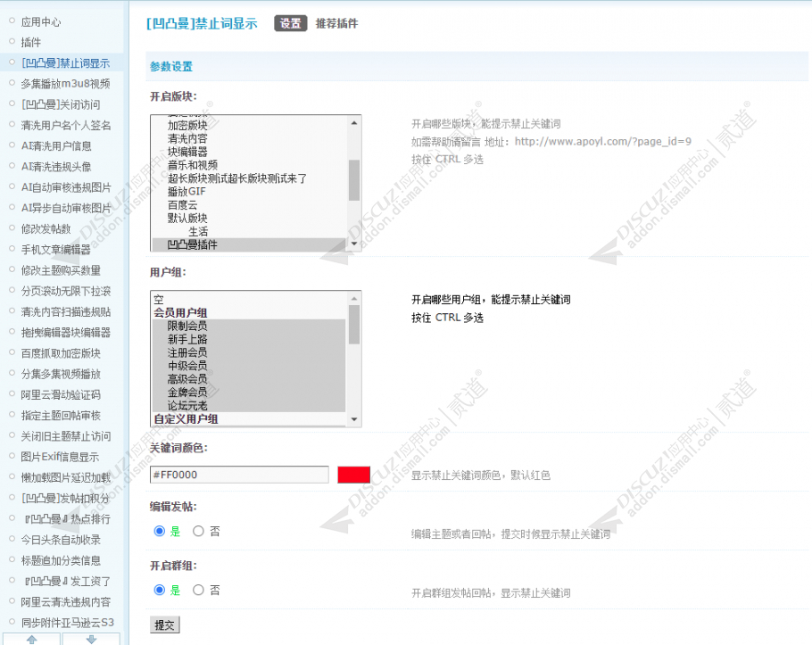Open 今日头条自动收录 sidebar item
The height and width of the screenshot is (645, 812).
pos(61,540)
